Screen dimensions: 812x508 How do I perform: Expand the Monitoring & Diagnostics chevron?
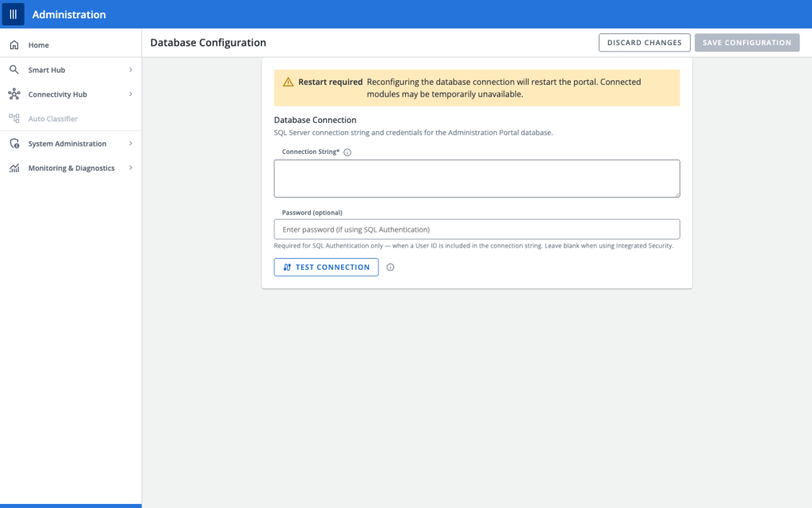point(131,167)
